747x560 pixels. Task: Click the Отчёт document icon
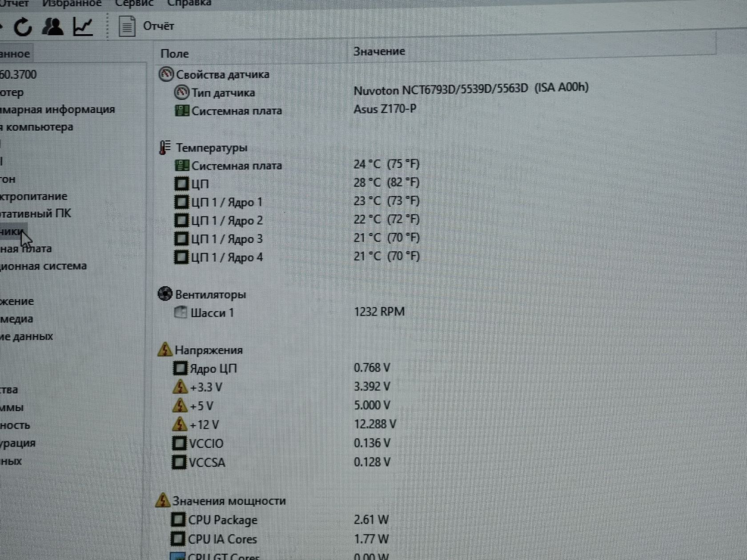pyautogui.click(x=127, y=26)
